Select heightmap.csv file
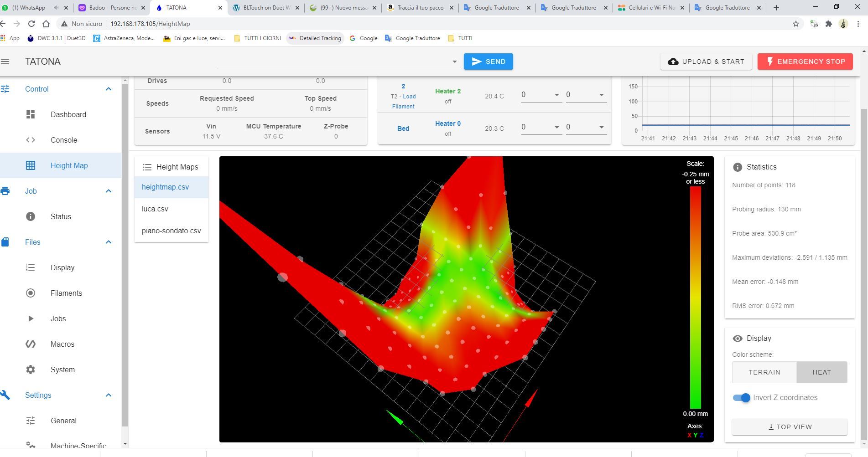 click(x=172, y=187)
